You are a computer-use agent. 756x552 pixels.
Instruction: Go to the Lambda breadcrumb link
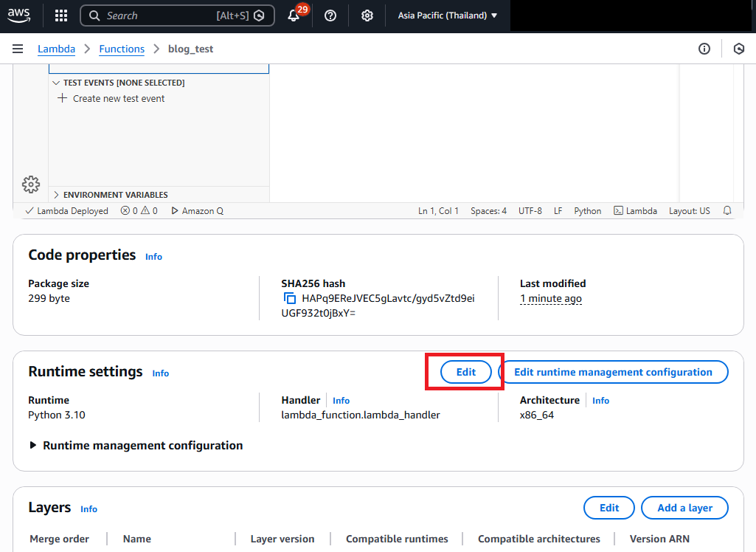(56, 49)
